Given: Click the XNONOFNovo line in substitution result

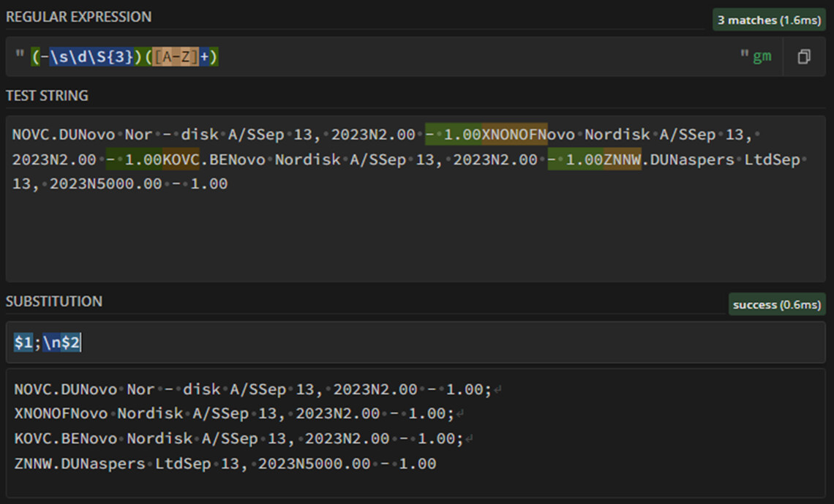Looking at the screenshot, I should tap(234, 414).
